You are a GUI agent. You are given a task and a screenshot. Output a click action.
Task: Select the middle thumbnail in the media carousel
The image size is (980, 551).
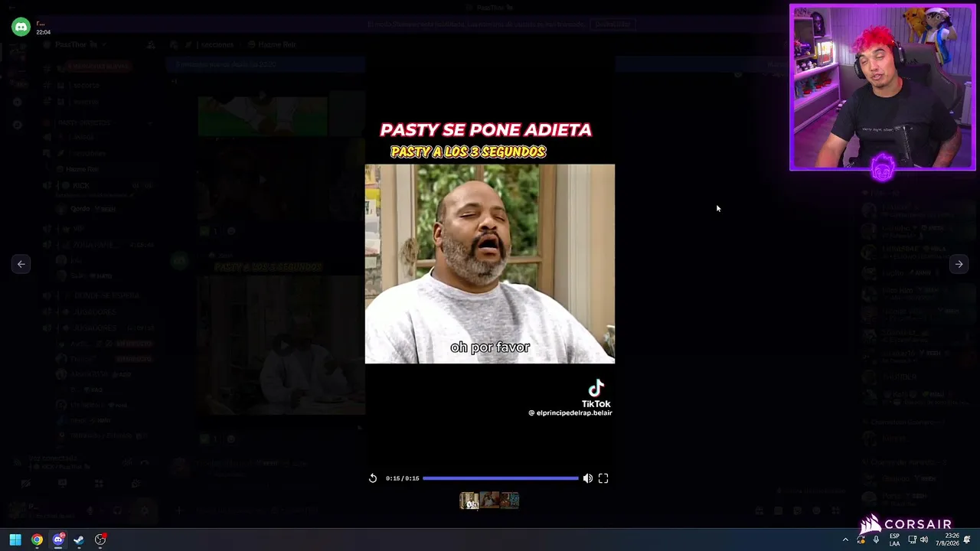click(489, 500)
